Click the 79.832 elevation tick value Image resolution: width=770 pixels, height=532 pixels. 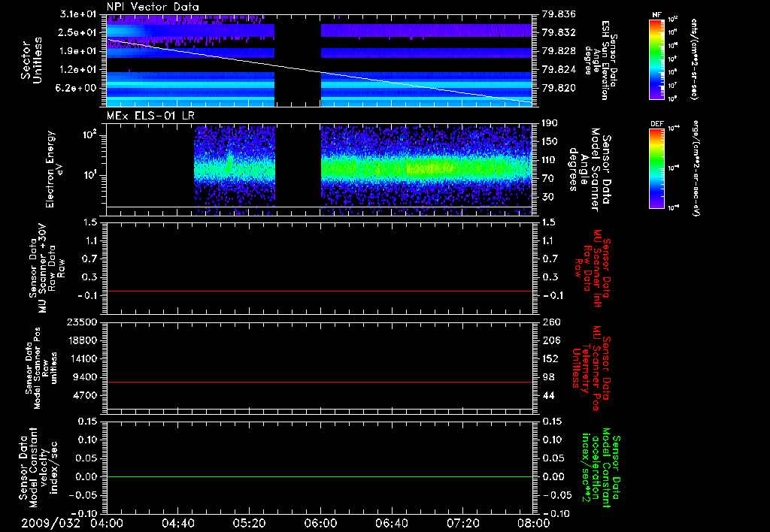coord(559,32)
